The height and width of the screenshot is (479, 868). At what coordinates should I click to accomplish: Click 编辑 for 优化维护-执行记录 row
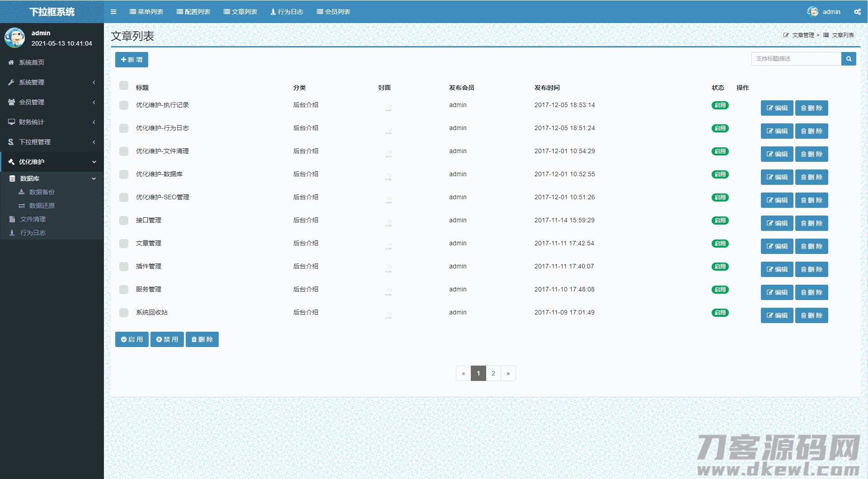pos(777,108)
